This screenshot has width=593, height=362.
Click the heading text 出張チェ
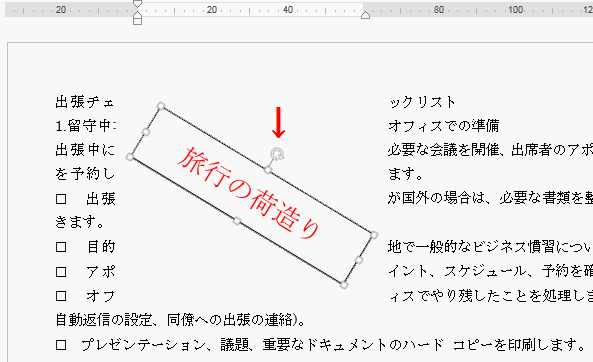click(x=85, y=102)
